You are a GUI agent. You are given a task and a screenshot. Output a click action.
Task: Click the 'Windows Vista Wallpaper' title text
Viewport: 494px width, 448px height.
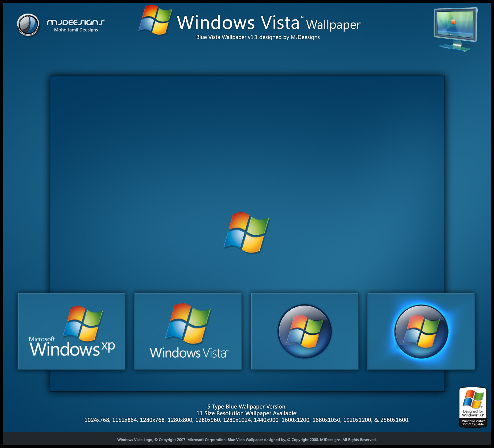[x=269, y=23]
